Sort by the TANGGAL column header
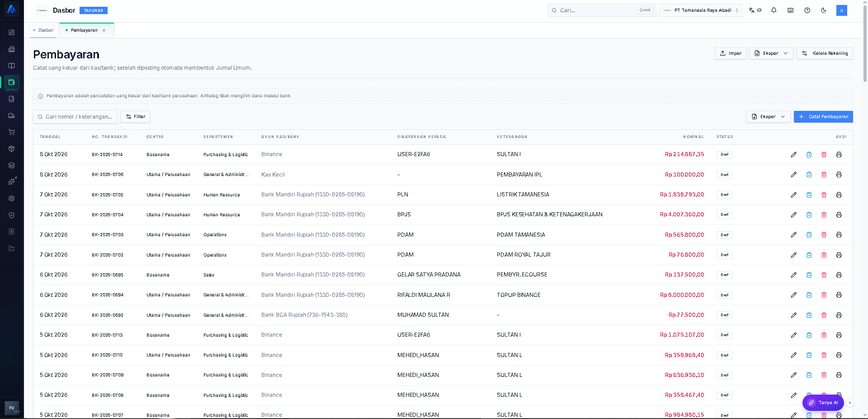 pos(50,137)
